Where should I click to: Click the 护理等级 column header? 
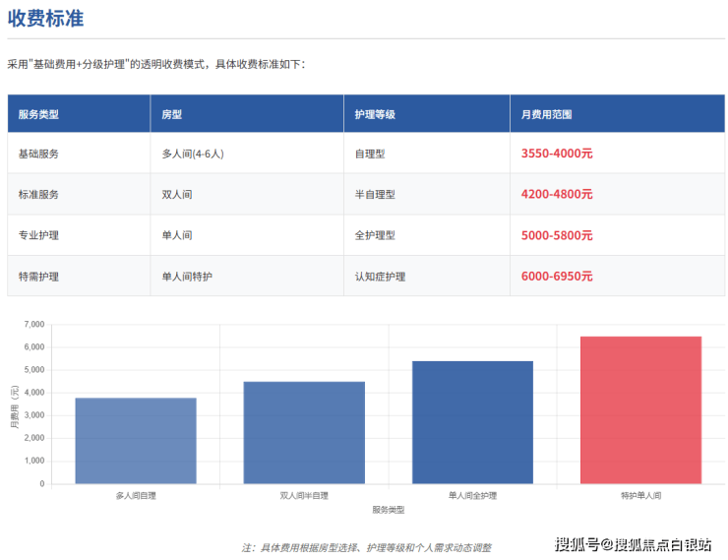[375, 114]
